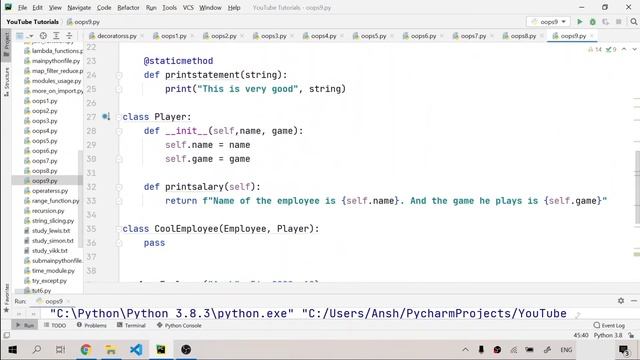Screen dimensions: 640x360
Task: Collapse the CoolEmployee class fold marker
Action: (x=119, y=229)
